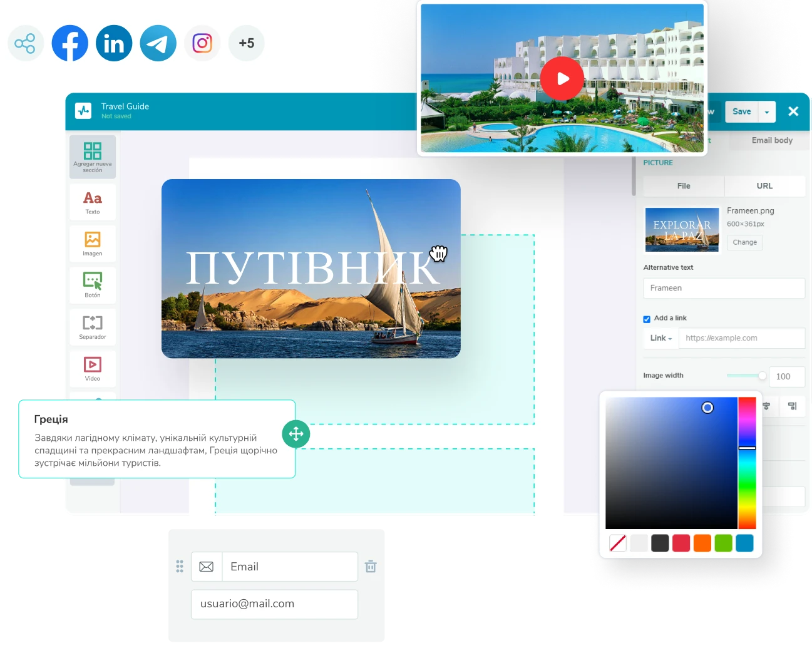Show the +5 more social networks
812x653 pixels.
pos(247,43)
